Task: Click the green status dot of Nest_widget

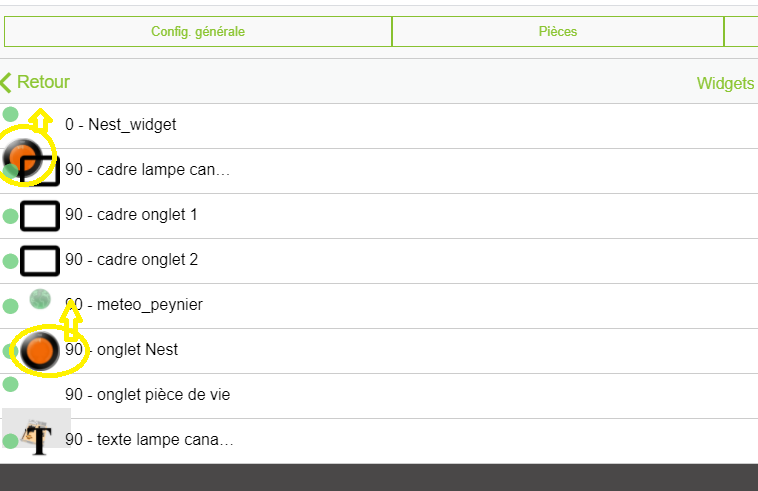Action: (10, 114)
